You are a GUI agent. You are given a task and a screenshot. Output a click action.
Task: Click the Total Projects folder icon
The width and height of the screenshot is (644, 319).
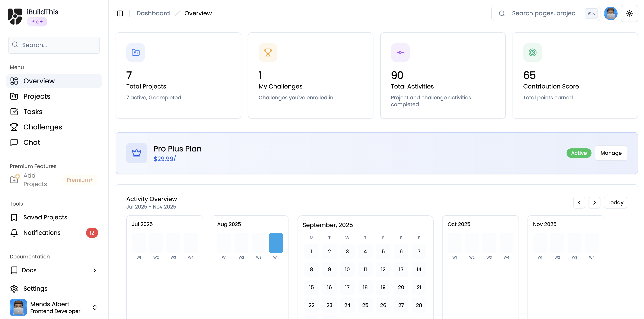click(136, 52)
